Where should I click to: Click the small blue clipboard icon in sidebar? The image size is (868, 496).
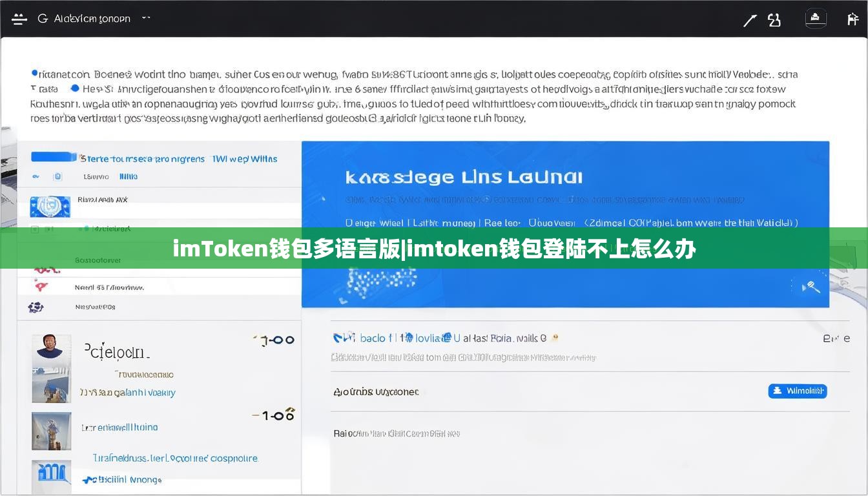point(57,176)
